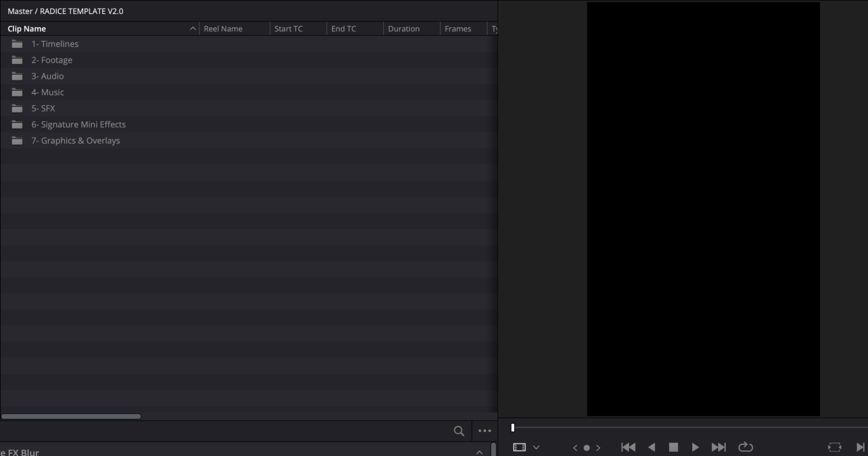Open the media pool search
The height and width of the screenshot is (456, 868).
(459, 431)
